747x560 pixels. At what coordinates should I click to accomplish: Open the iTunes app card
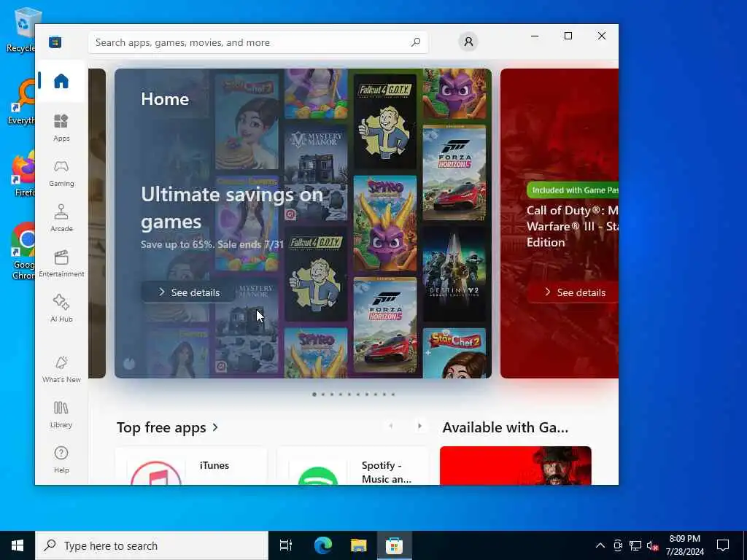pos(191,466)
